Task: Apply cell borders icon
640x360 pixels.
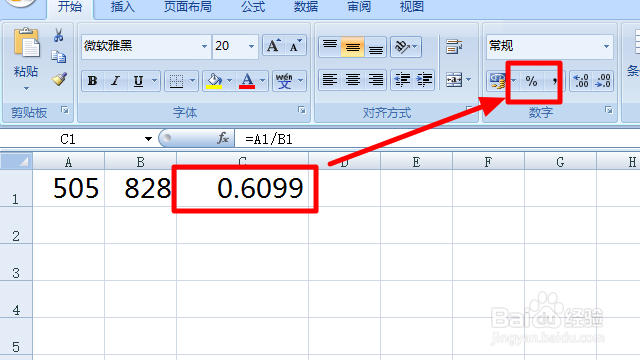Action: pos(176,81)
